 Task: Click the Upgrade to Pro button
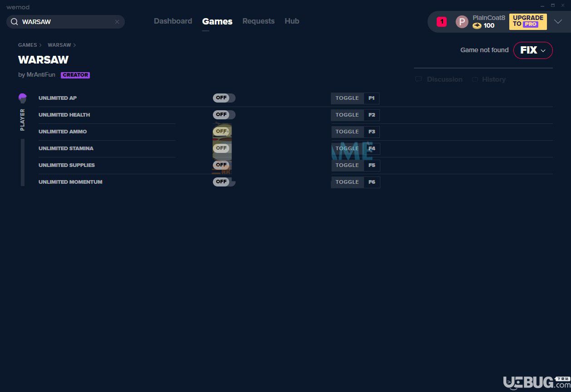click(x=528, y=21)
